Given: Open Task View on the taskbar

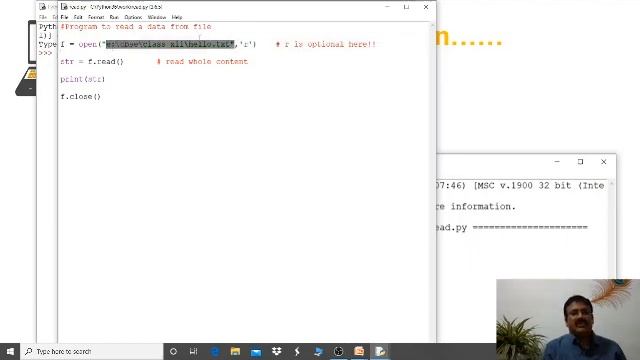Looking at the screenshot, I should pyautogui.click(x=193, y=351).
